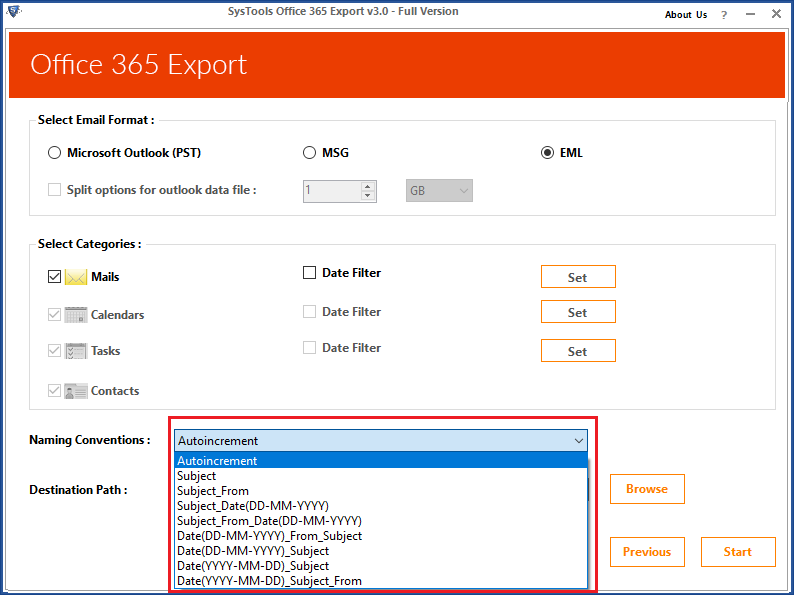Image resolution: width=794 pixels, height=595 pixels.
Task: Choose Date(YYYY-MM-DD)_Subject_From option
Action: tap(381, 581)
